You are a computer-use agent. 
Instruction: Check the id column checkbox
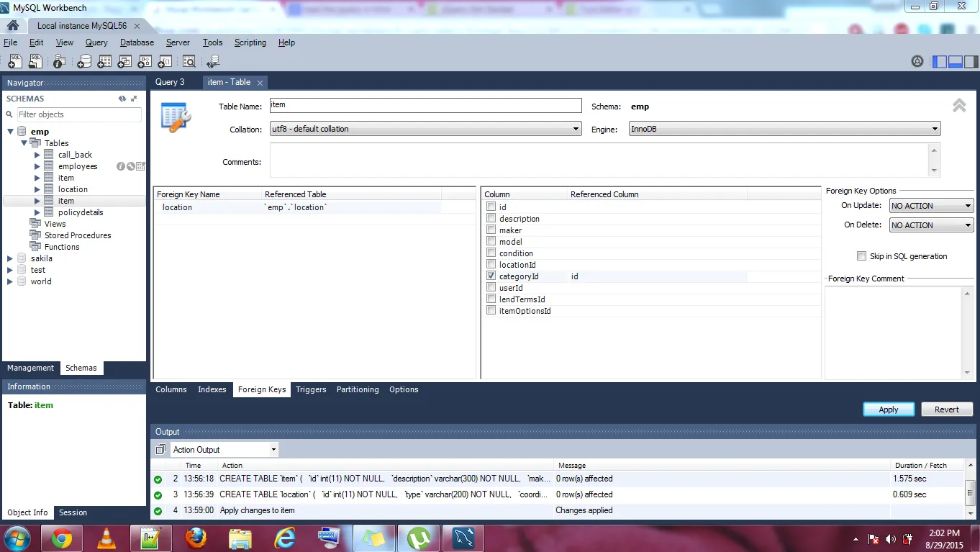point(491,207)
